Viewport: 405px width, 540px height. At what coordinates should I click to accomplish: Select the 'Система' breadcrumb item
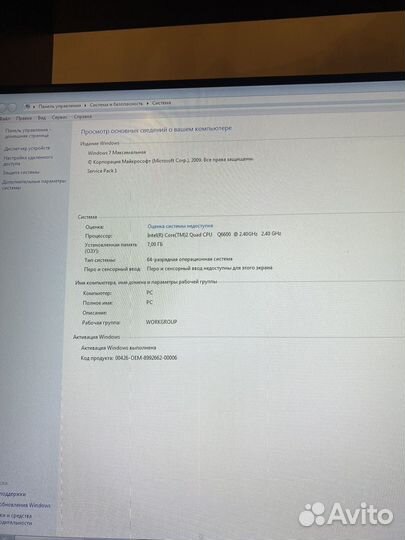162,103
